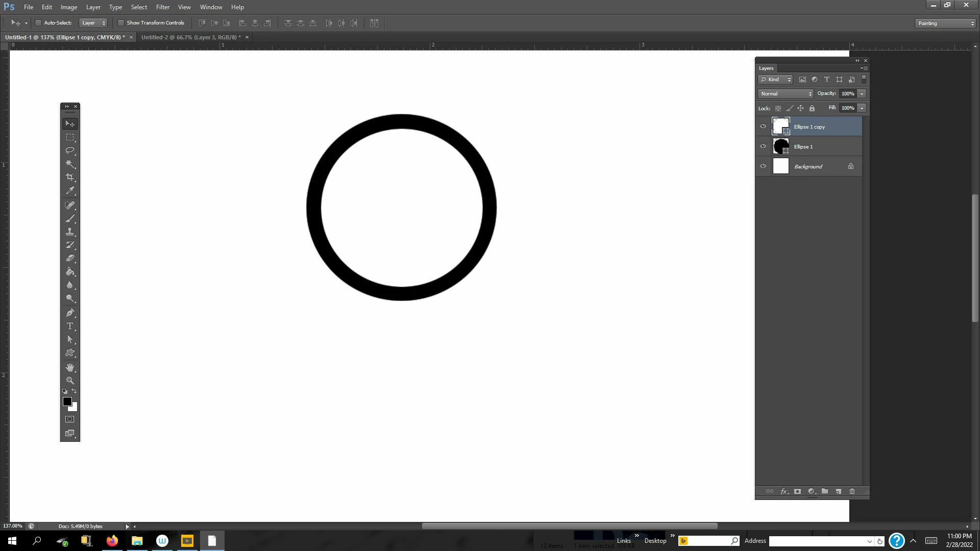This screenshot has width=980, height=551.
Task: Select the Lasso tool
Action: [70, 151]
